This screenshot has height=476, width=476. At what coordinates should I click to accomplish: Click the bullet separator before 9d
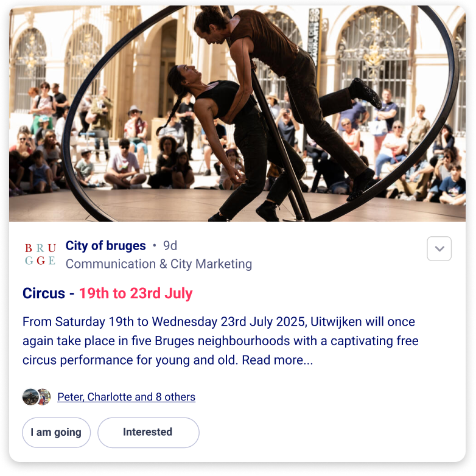coord(155,245)
